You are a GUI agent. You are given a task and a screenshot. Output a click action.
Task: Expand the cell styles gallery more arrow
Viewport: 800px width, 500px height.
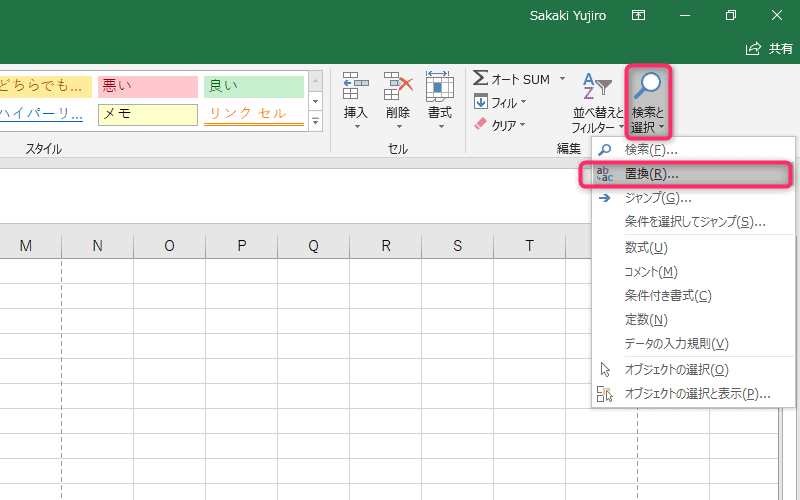pyautogui.click(x=315, y=121)
